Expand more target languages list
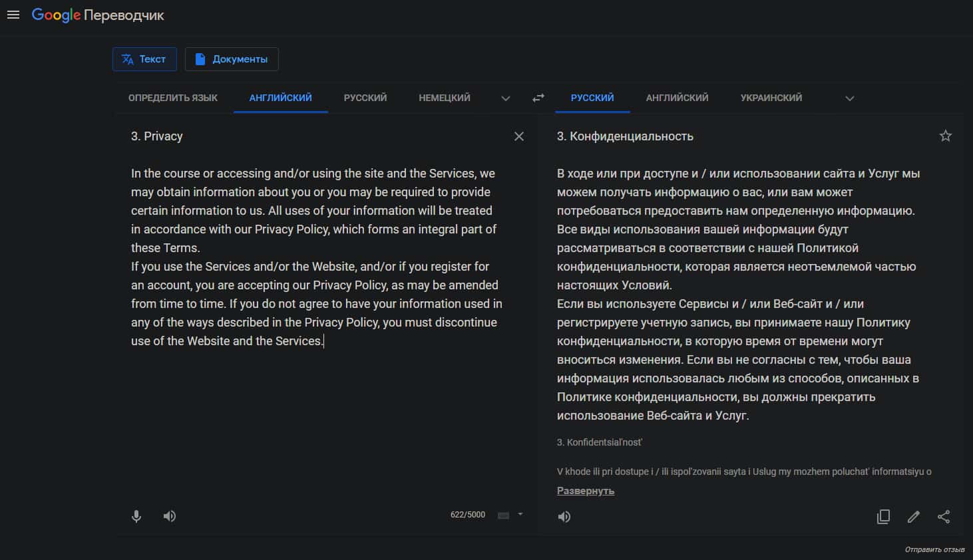This screenshot has width=973, height=560. coord(849,98)
